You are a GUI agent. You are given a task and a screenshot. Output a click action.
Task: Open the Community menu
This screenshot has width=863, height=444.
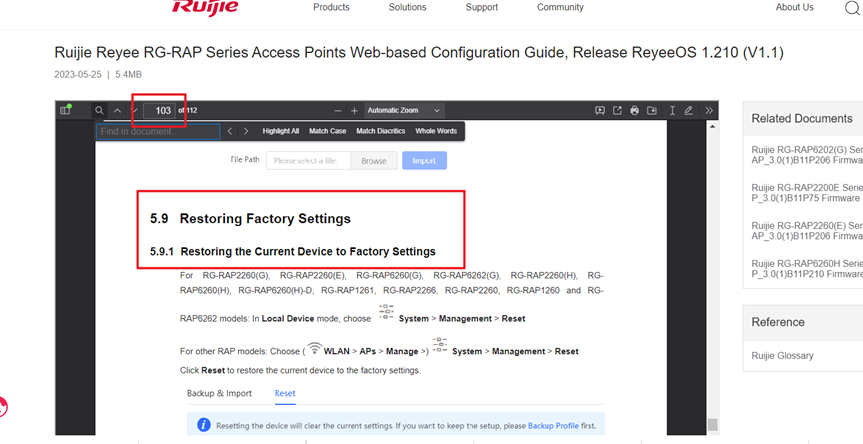(x=560, y=7)
